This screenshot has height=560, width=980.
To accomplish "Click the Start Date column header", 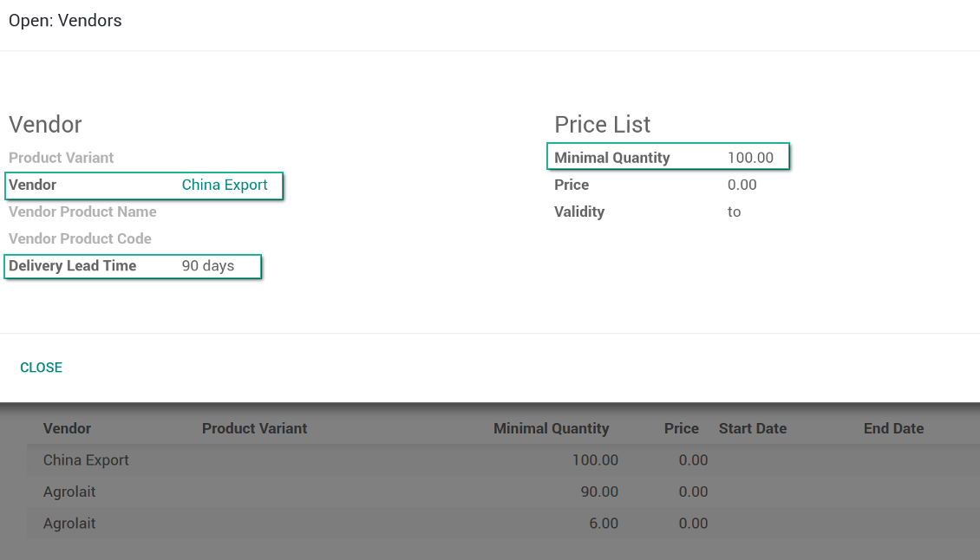I will click(x=752, y=428).
